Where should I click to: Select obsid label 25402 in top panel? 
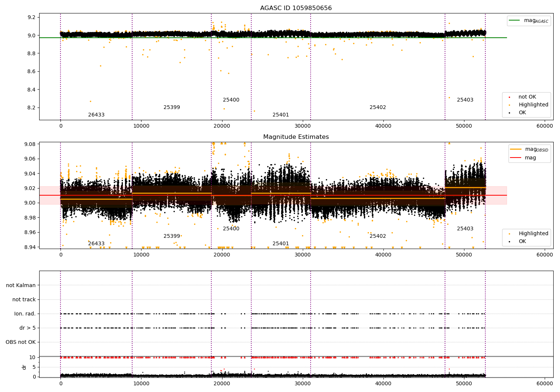tap(378, 108)
